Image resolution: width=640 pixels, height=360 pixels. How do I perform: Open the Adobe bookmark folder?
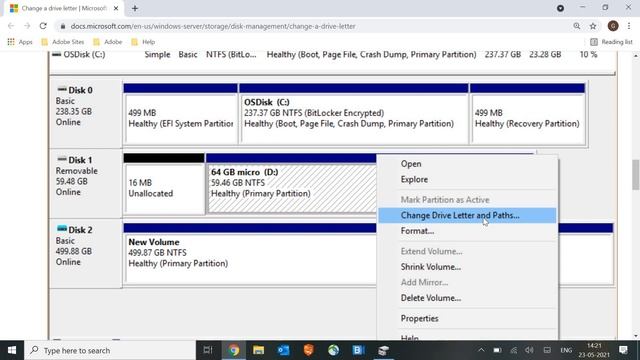tap(108, 42)
